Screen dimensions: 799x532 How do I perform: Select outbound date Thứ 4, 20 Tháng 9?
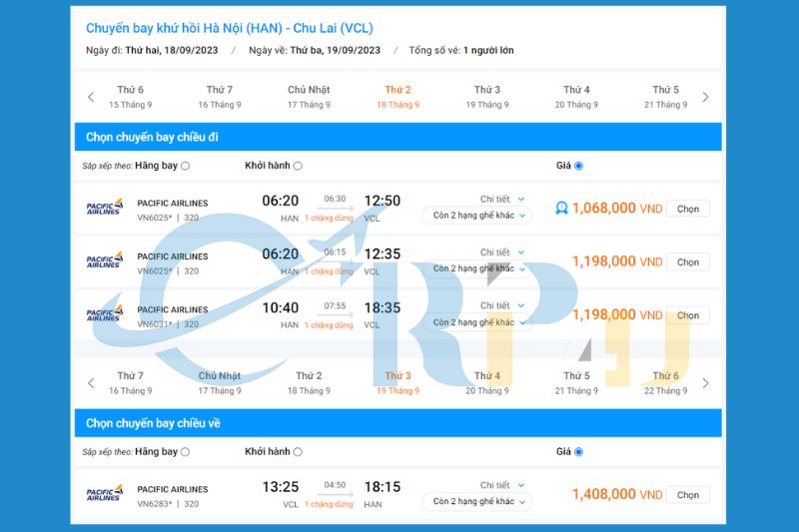point(576,97)
